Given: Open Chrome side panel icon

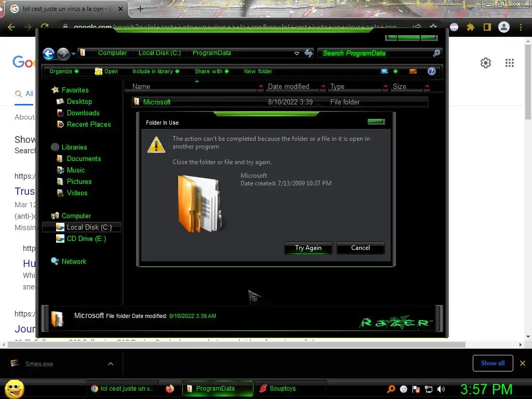Looking at the screenshot, I should [x=487, y=27].
